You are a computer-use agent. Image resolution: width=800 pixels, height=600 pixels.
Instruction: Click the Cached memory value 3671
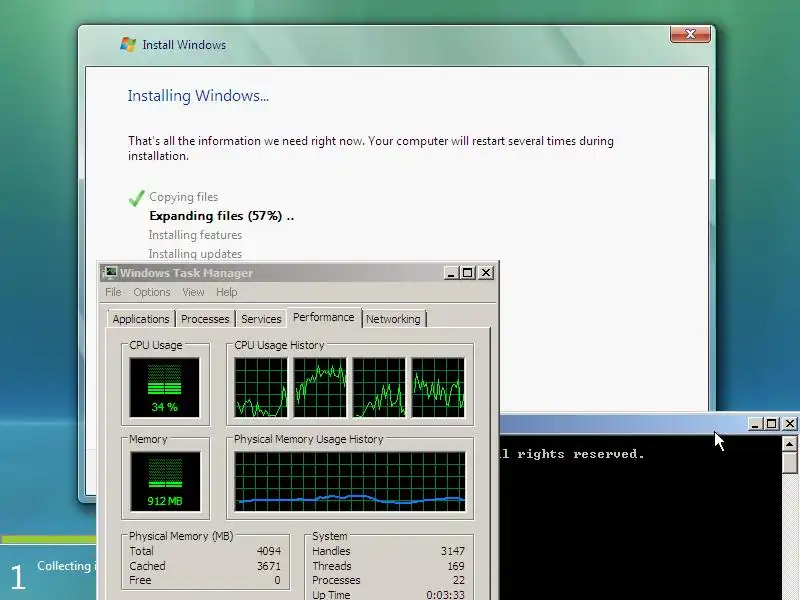tap(269, 566)
